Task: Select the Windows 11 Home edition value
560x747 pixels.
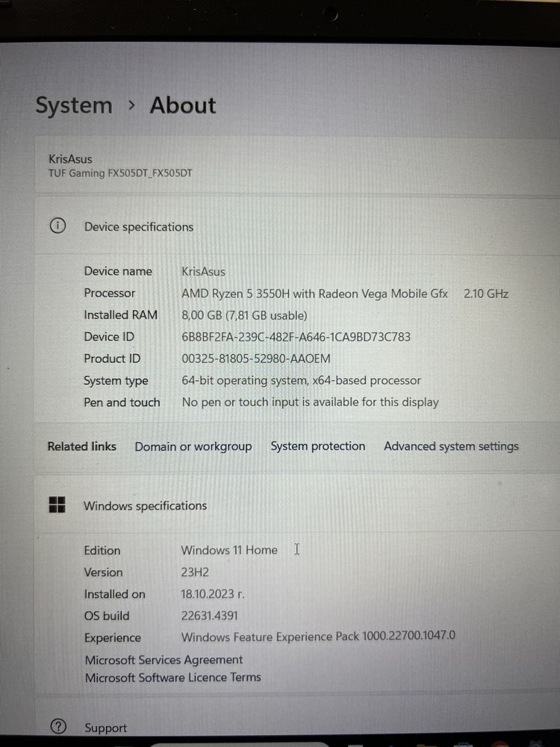Action: click(x=229, y=550)
